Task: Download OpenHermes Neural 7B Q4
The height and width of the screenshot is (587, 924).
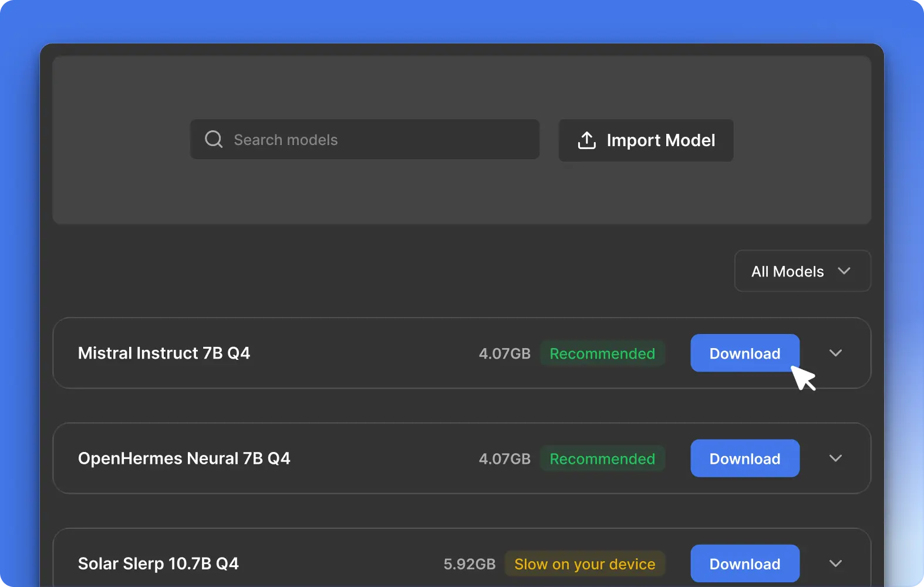Action: pyautogui.click(x=744, y=458)
